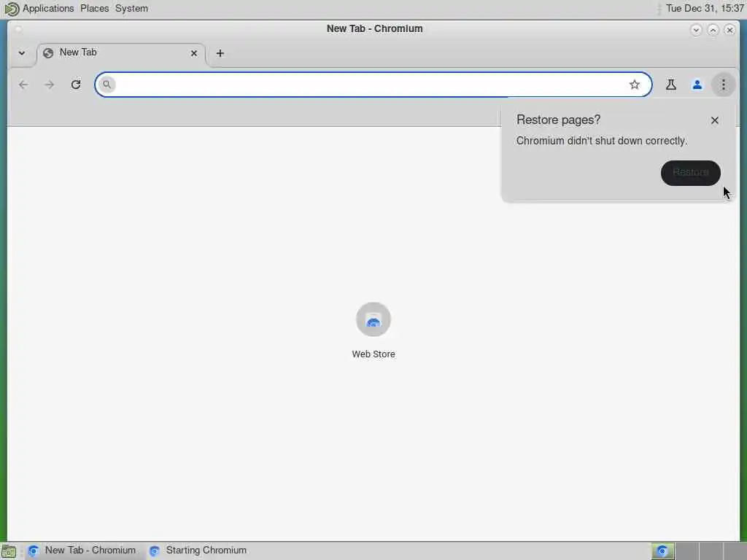Close the New Tab tab
Viewport: 747px width, 560px height.
pos(194,53)
